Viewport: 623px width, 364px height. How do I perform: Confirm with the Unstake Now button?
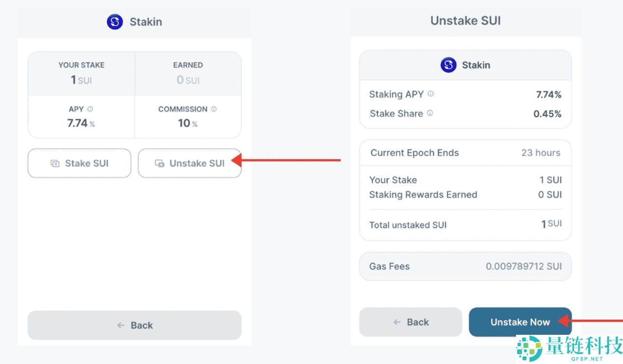click(x=520, y=322)
